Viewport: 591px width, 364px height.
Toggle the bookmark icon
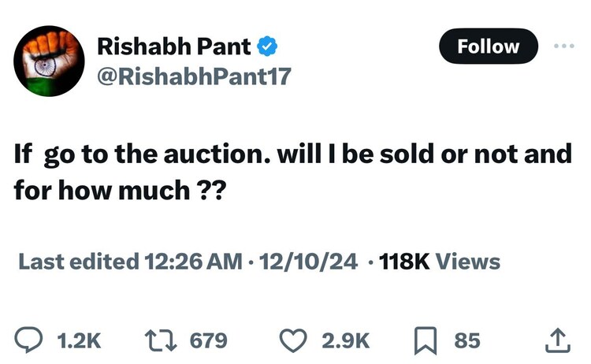(x=426, y=340)
